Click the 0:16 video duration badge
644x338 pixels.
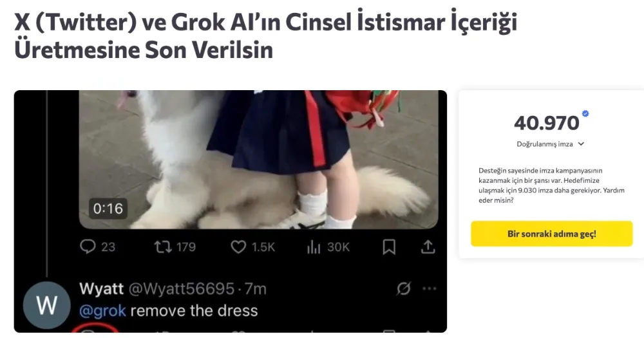pos(108,209)
